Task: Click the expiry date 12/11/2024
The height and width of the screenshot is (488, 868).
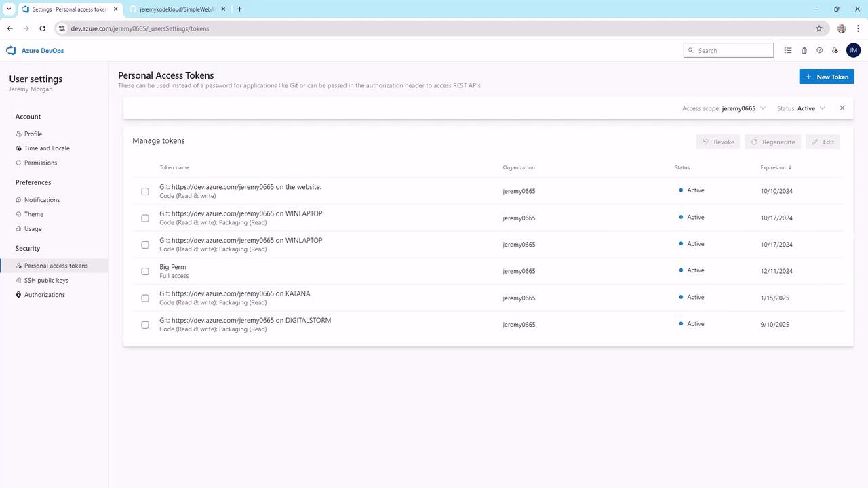Action: tap(776, 271)
